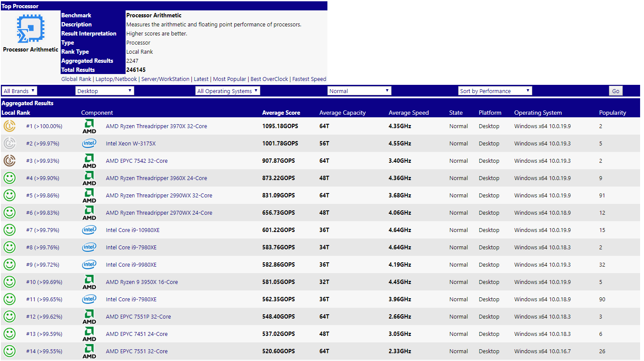Screen dimensions: 644x361
Task: Click the AMD logo for Ryzen 9 3950X
Action: click(x=89, y=282)
